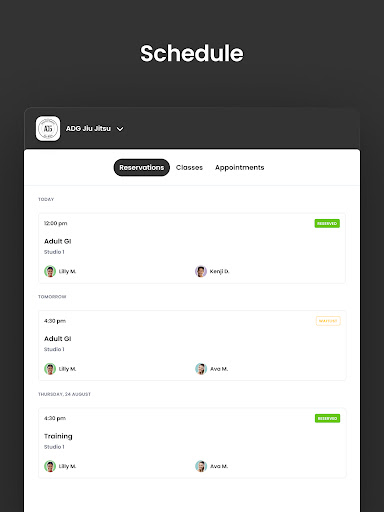This screenshot has width=384, height=512.
Task: Open tomorrow's 4:30 pm Adult GI title
Action: (x=58, y=339)
